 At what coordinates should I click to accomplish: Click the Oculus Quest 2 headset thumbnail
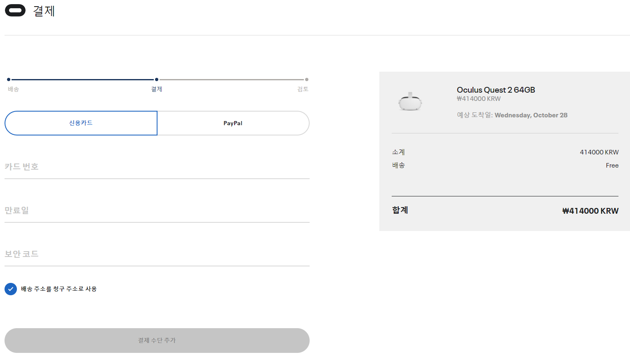click(410, 101)
